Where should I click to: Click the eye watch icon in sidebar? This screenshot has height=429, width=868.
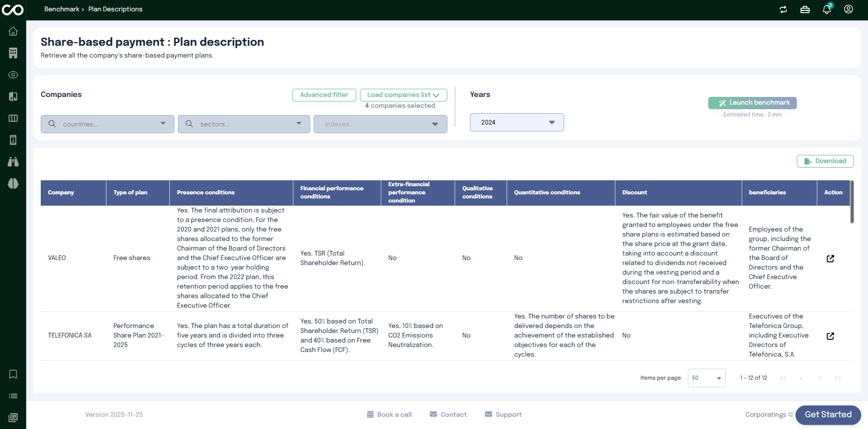pos(13,75)
